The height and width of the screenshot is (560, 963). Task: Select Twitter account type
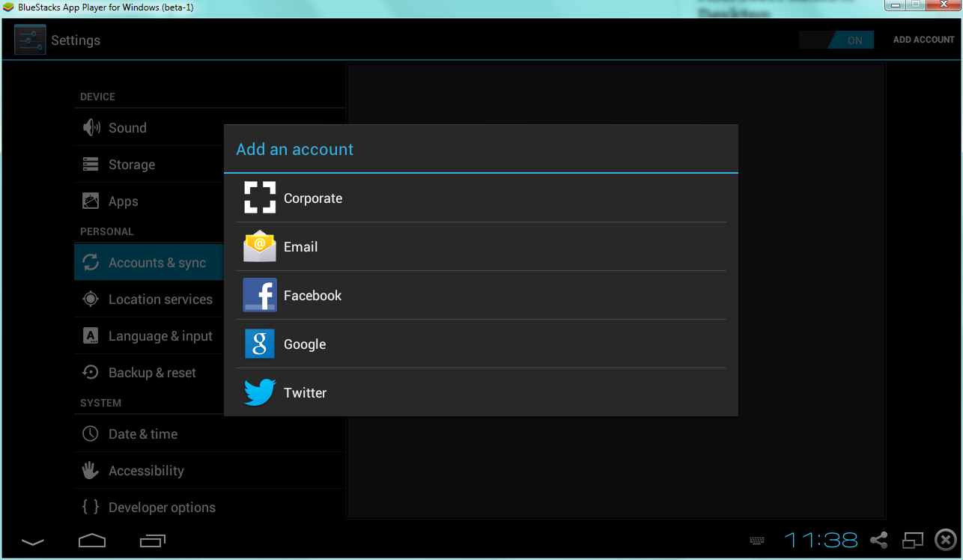tap(481, 392)
